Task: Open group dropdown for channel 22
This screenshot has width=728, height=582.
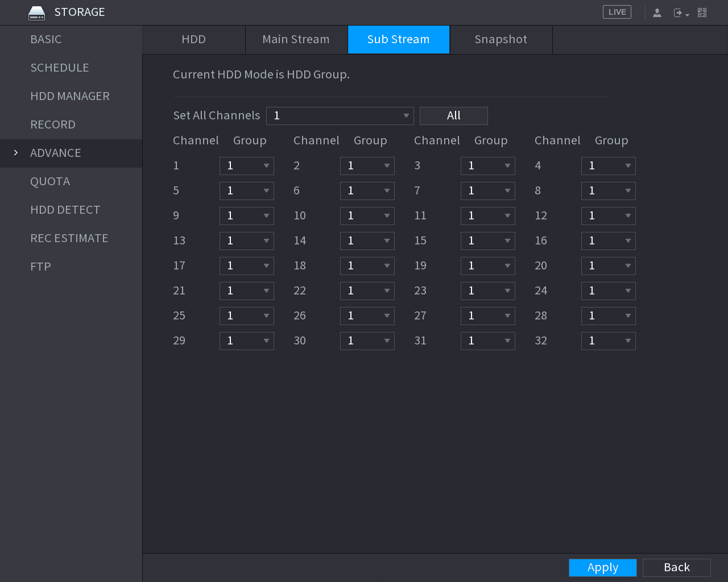Action: pos(367,291)
